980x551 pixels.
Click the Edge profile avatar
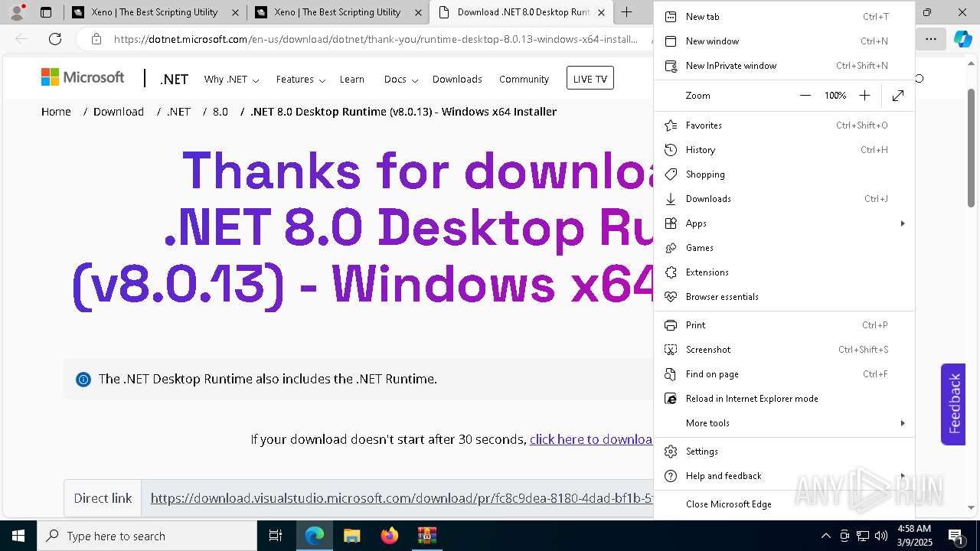16,12
